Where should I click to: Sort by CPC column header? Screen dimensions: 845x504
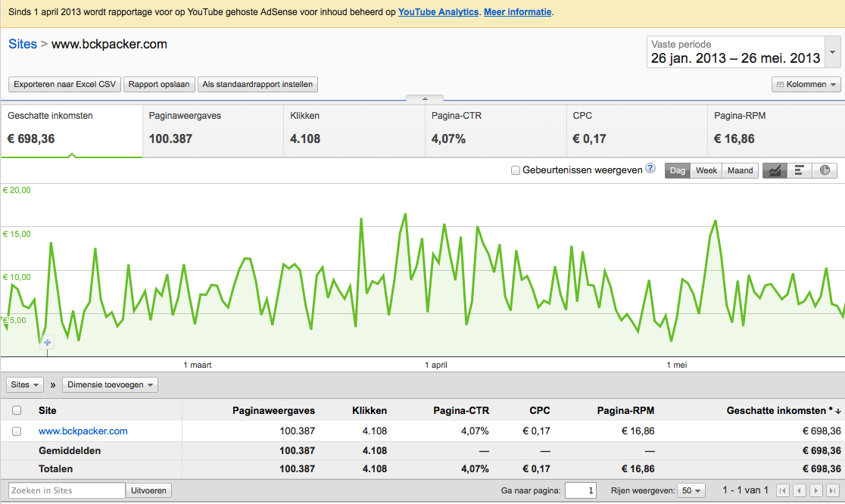tap(539, 411)
